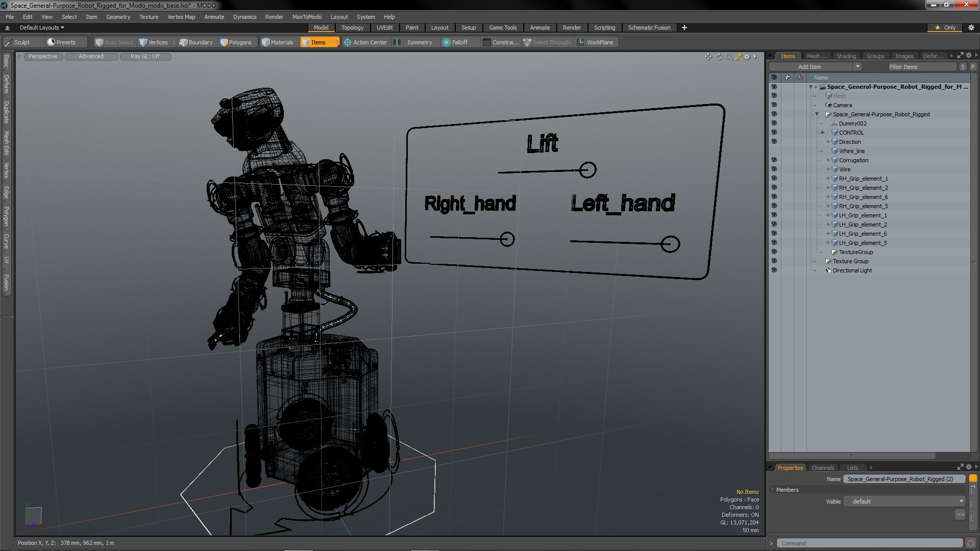Click the orange lock icon beside Name field
This screenshot has height=551, width=980.
pyautogui.click(x=973, y=479)
